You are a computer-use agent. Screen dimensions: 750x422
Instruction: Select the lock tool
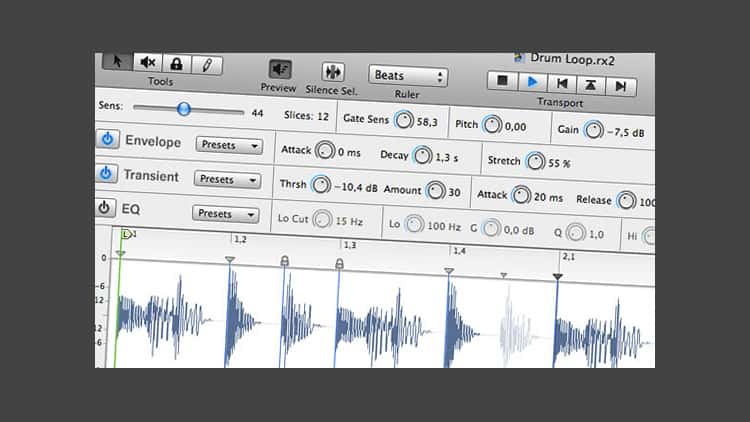coord(176,64)
